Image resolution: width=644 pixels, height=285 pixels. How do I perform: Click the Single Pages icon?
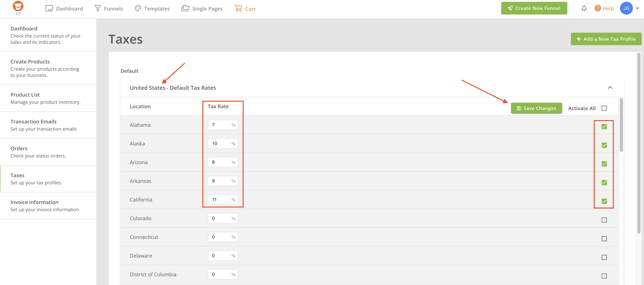[185, 9]
